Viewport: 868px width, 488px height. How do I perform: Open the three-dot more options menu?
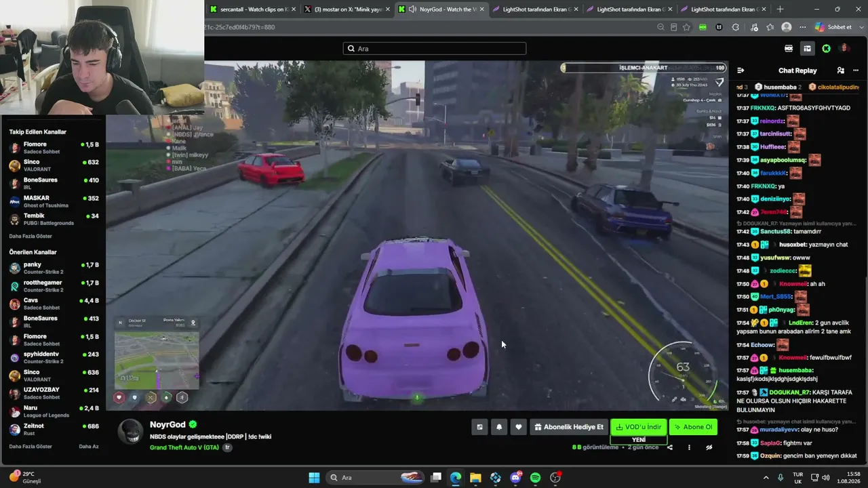tap(689, 447)
